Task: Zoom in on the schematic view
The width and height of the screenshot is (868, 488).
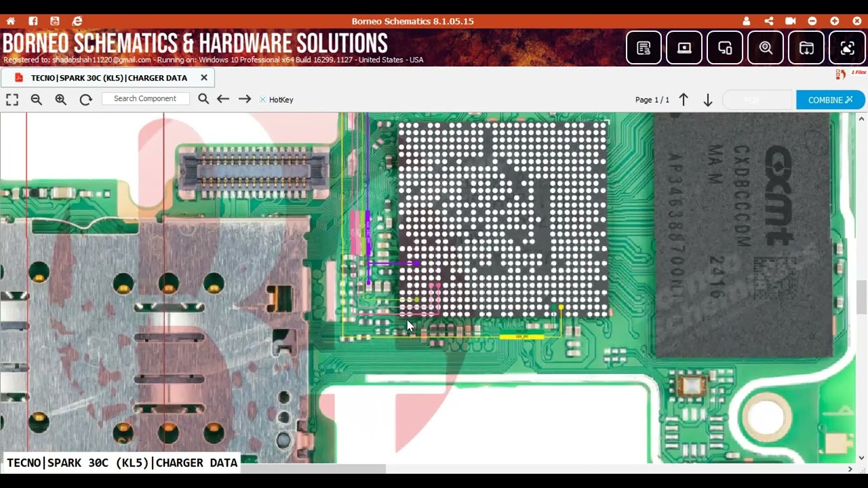Action: tap(61, 100)
